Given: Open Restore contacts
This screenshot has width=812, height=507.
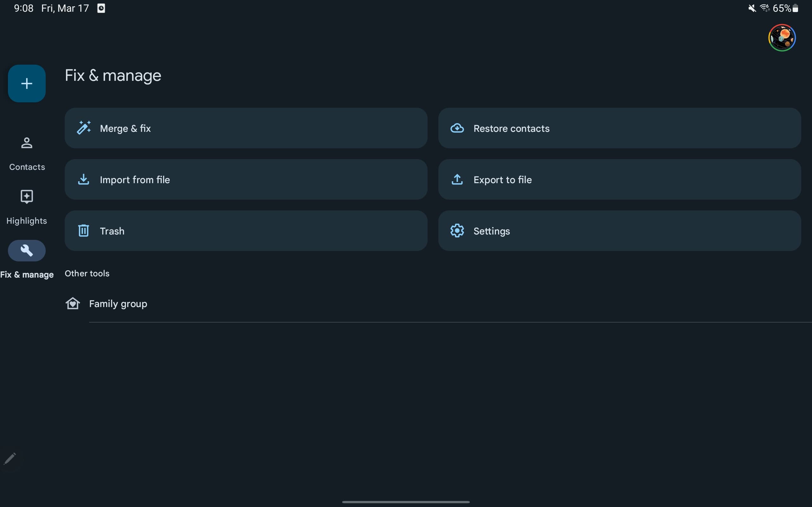Looking at the screenshot, I should point(619,128).
